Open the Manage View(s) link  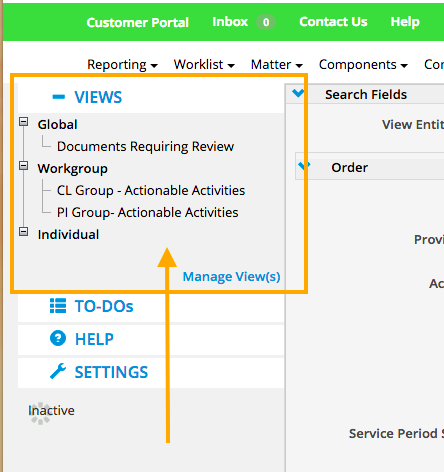232,276
